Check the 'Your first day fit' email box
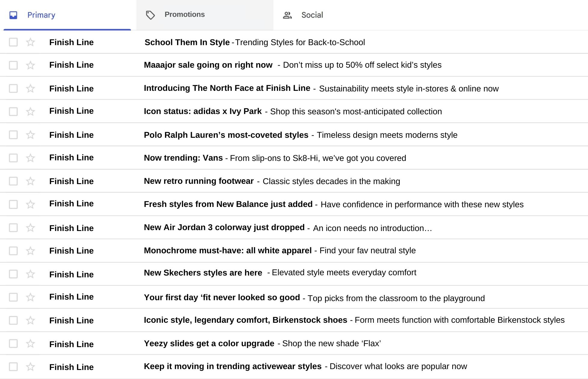 (x=13, y=297)
